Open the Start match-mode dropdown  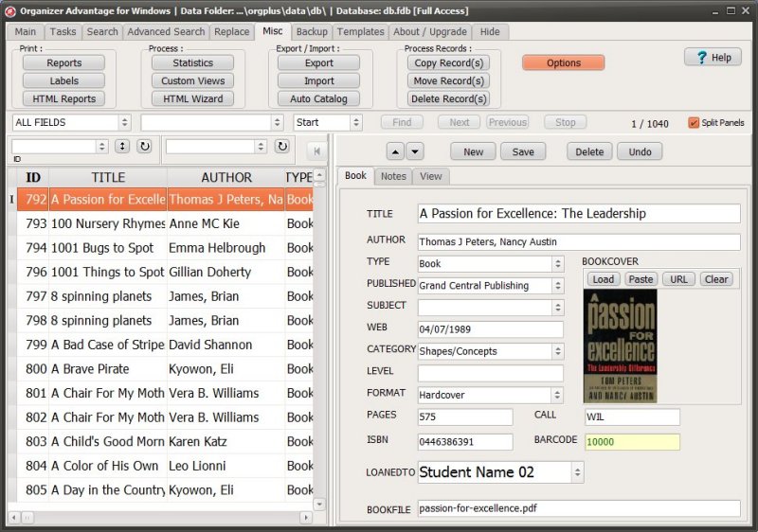click(356, 123)
